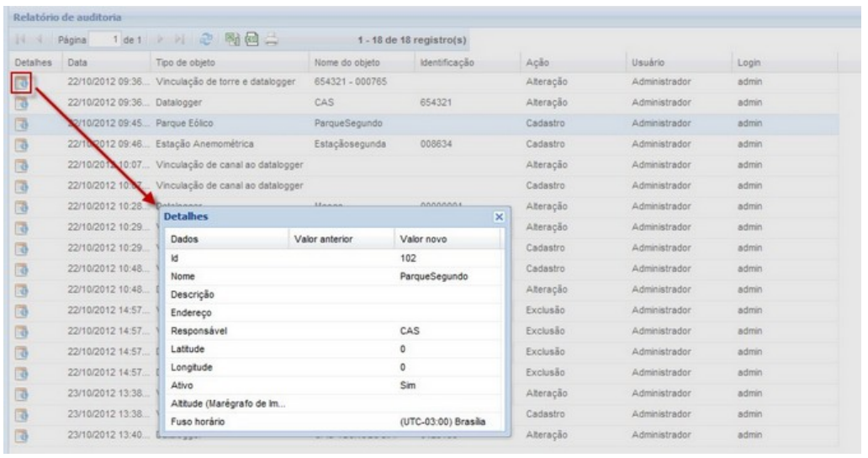This screenshot has height=458, width=868.
Task: Open details icon for Datalogger CAS row
Action: click(x=22, y=102)
